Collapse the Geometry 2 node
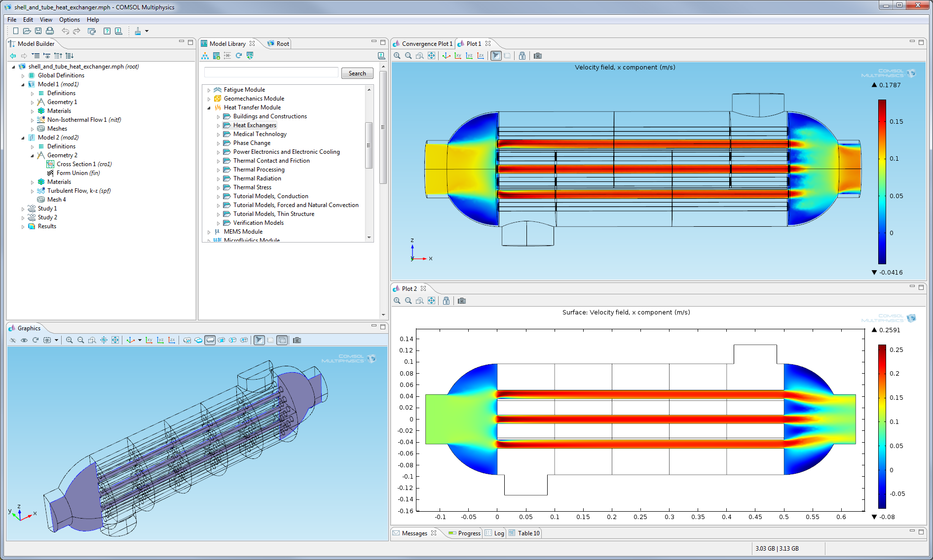933x560 pixels. point(32,156)
